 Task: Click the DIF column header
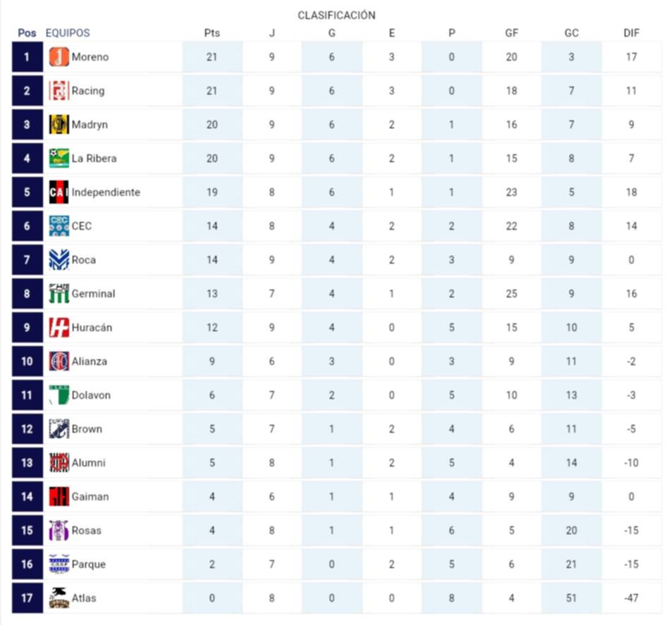tap(631, 33)
